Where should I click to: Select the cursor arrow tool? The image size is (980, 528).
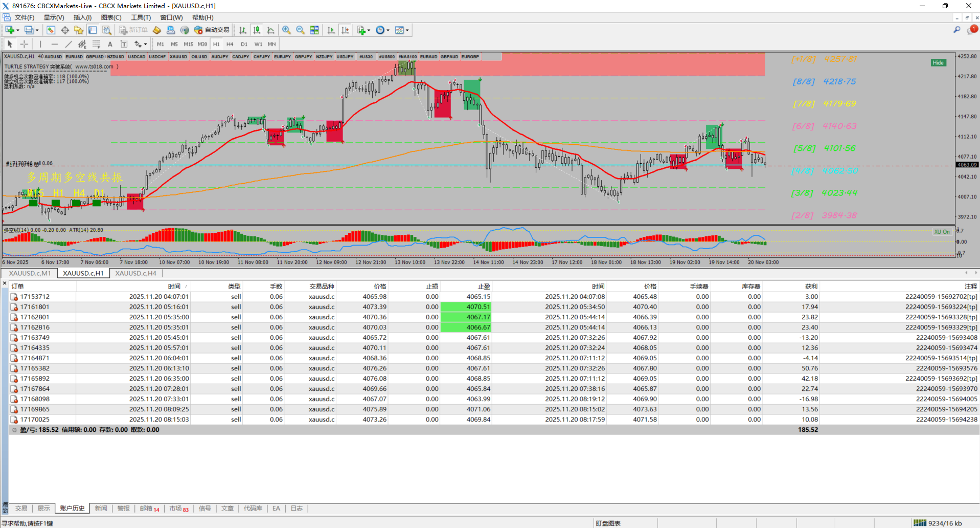click(x=10, y=44)
